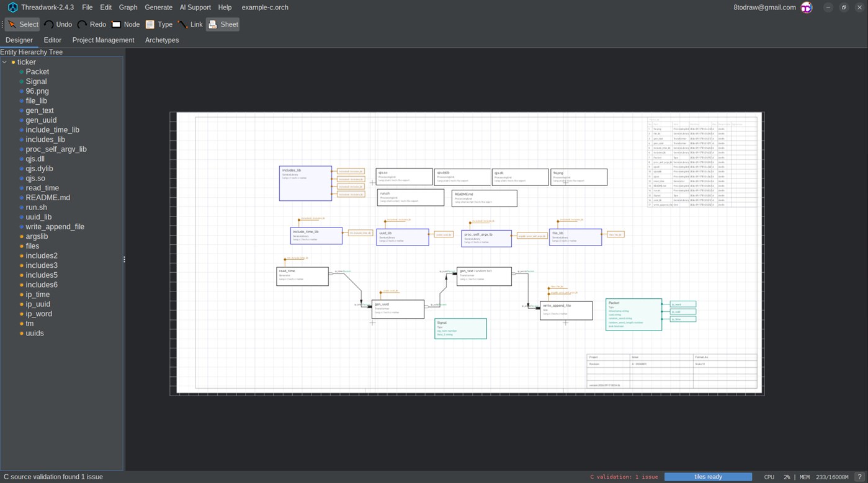This screenshot has height=483, width=868.
Task: Open the help question mark in status bar
Action: (859, 477)
